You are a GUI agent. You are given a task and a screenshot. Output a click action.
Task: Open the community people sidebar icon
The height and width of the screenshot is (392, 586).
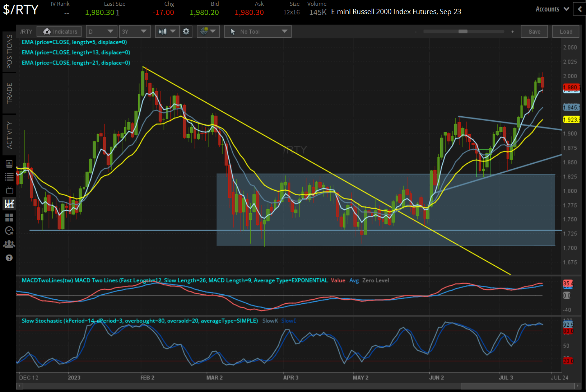[9, 244]
